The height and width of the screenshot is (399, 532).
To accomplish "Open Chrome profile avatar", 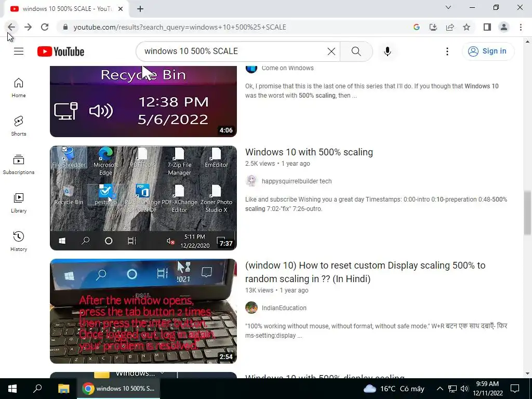I will coord(504,27).
